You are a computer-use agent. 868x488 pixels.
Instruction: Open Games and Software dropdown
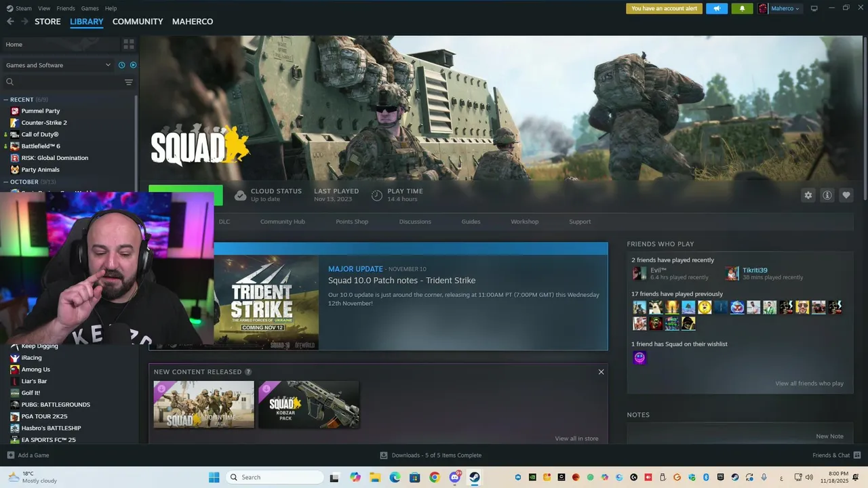click(x=58, y=65)
